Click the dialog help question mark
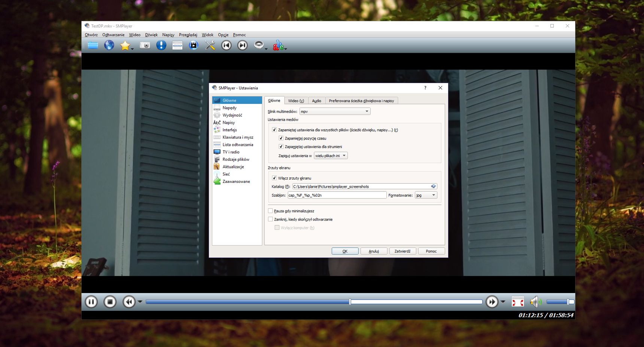This screenshot has height=347, width=644. click(425, 88)
